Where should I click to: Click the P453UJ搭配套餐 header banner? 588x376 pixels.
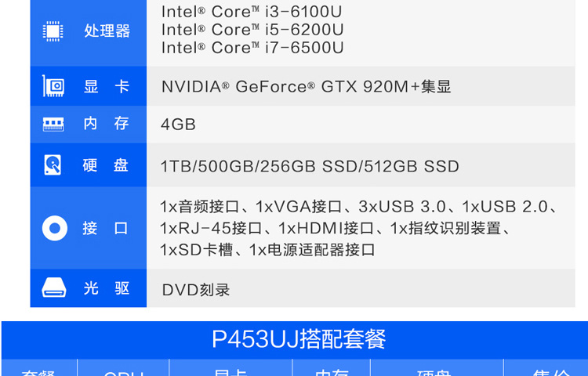click(x=295, y=339)
